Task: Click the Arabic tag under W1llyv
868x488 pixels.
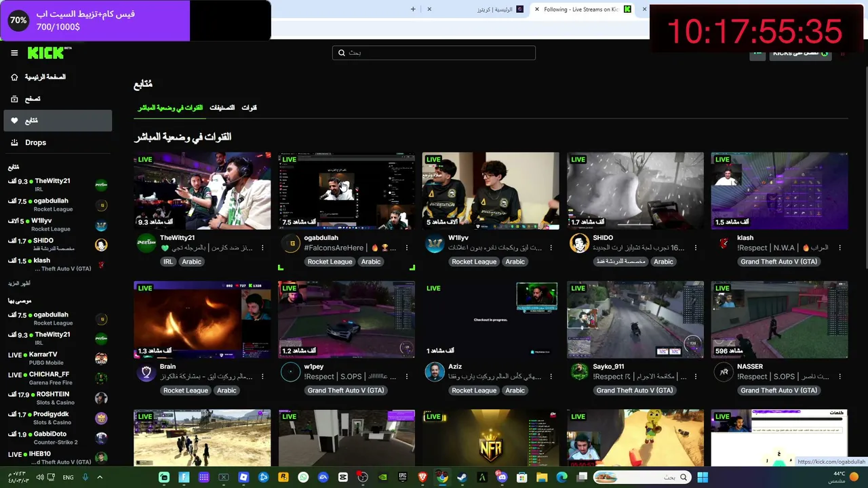Action: coord(515,262)
